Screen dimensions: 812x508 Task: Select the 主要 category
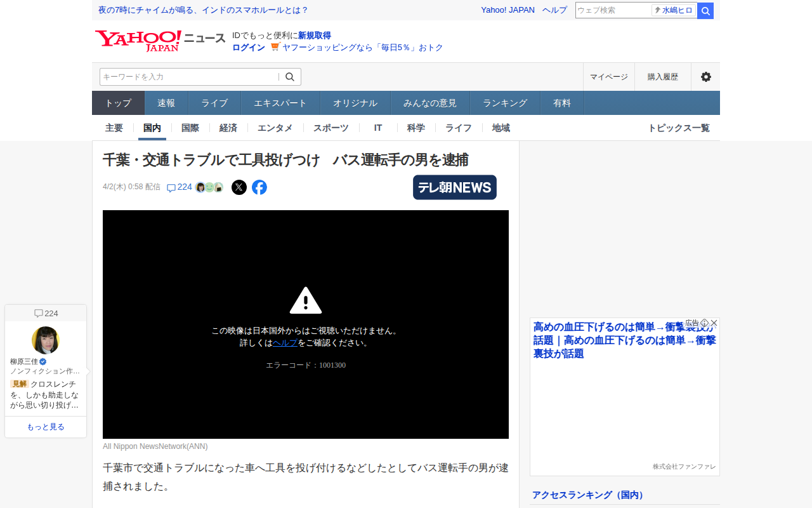[x=114, y=128]
